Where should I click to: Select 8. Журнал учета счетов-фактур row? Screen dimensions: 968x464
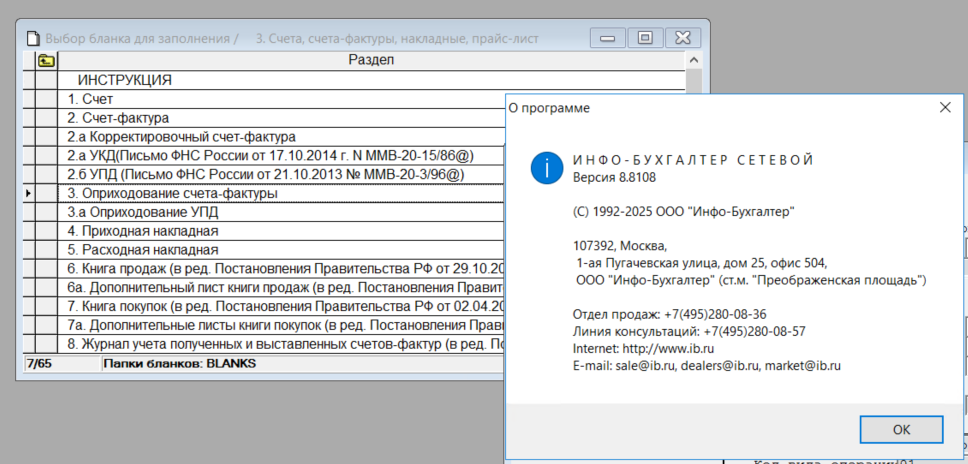point(281,344)
